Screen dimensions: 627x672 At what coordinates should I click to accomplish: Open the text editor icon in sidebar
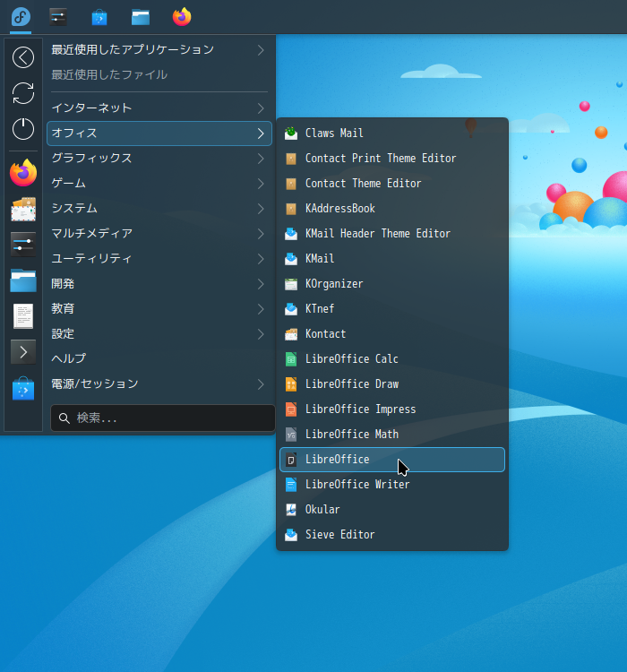(x=23, y=315)
